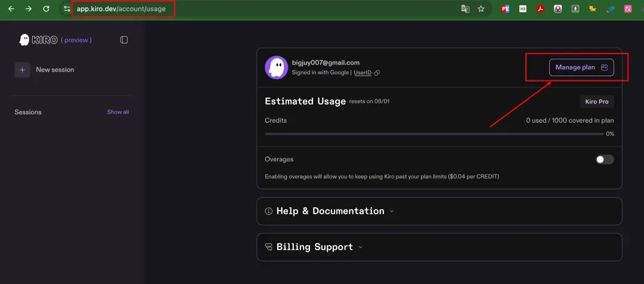Click the Help & Documentation info icon
The image size is (644, 284).
268,211
